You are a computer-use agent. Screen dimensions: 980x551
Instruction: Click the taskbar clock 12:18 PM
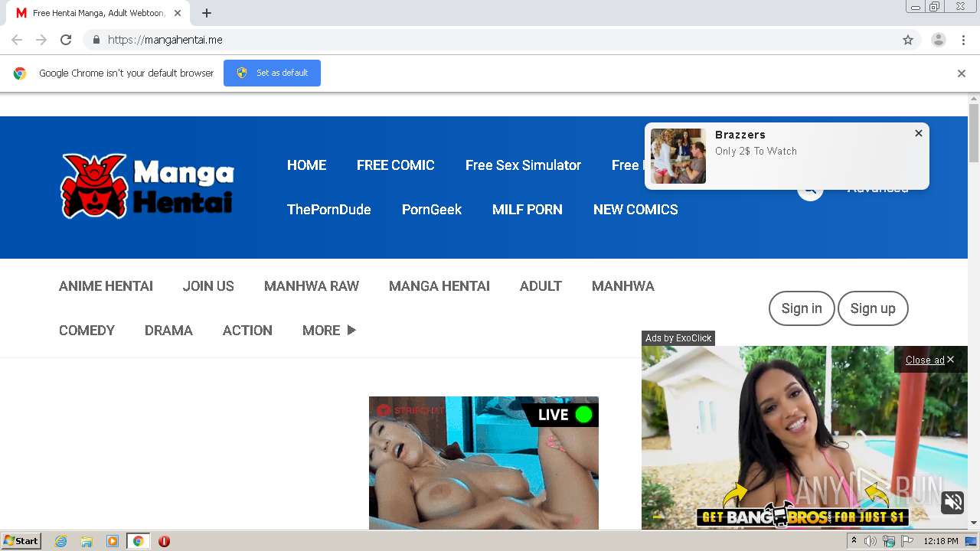coord(941,541)
